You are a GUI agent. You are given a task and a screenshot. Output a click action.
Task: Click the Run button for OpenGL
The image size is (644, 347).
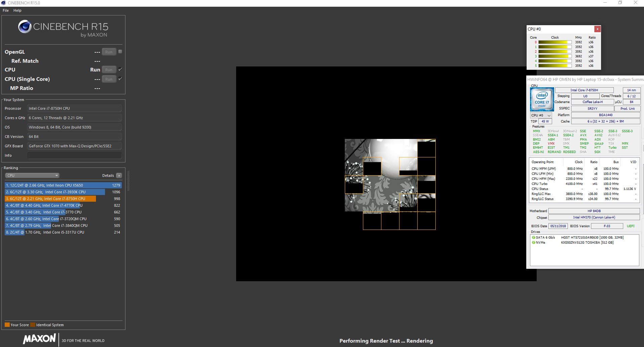coord(109,52)
